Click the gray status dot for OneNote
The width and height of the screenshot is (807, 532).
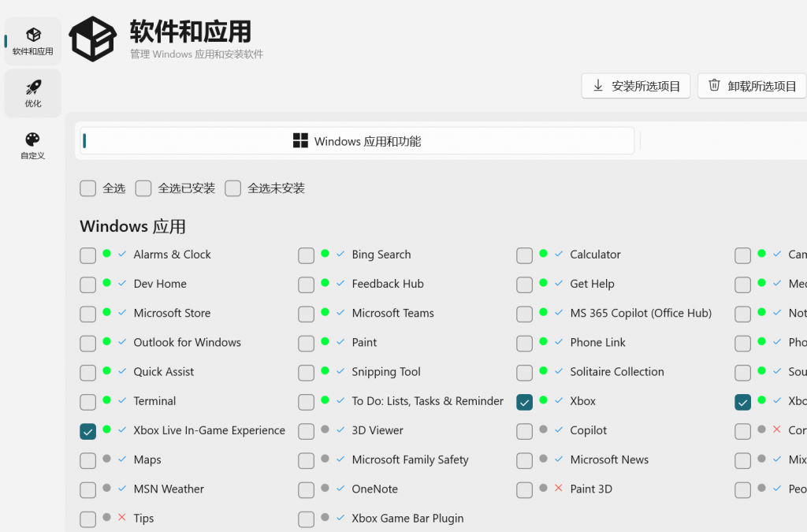click(325, 488)
